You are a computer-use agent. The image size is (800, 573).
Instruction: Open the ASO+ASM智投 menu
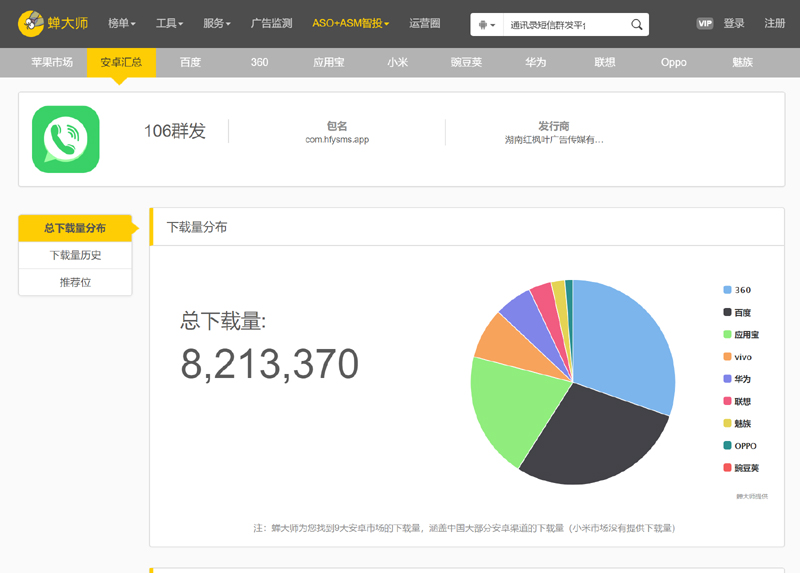pyautogui.click(x=350, y=23)
